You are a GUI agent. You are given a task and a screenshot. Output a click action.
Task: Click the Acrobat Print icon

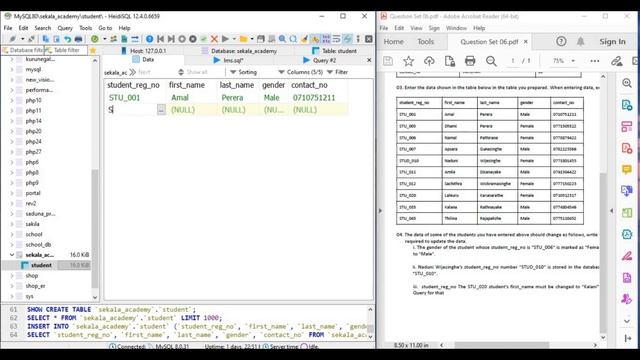click(x=470, y=61)
